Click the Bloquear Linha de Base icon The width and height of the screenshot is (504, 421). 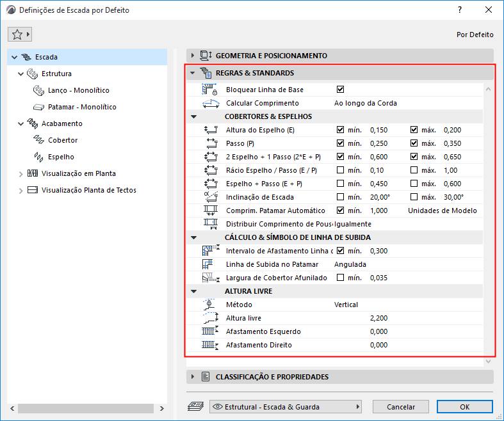pos(210,90)
